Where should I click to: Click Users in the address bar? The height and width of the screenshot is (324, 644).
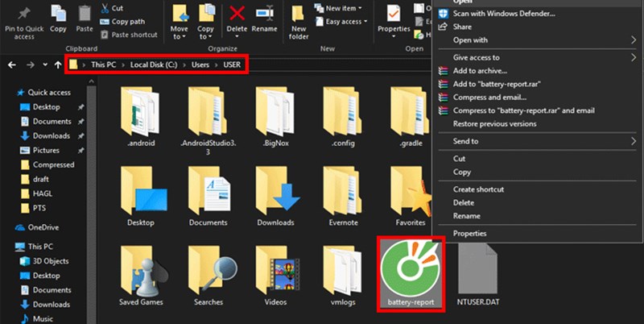pos(200,64)
